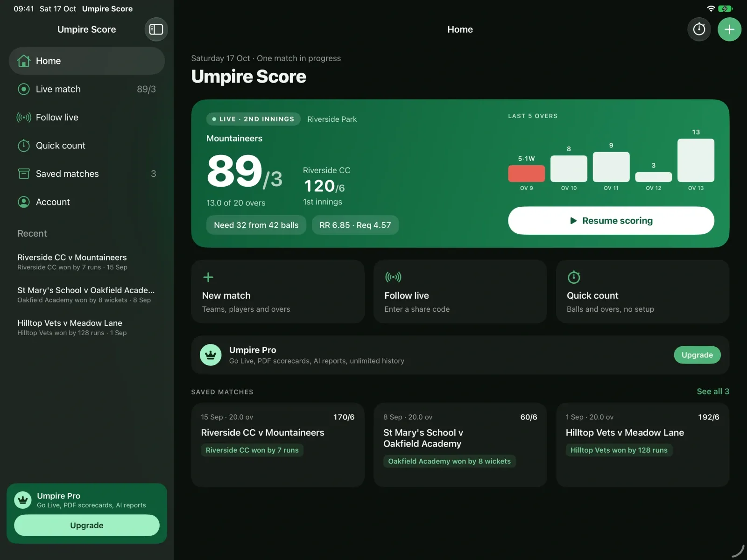The width and height of the screenshot is (747, 560).
Task: Click the crown icon in sidebar Umpire Pro box
Action: click(x=23, y=500)
